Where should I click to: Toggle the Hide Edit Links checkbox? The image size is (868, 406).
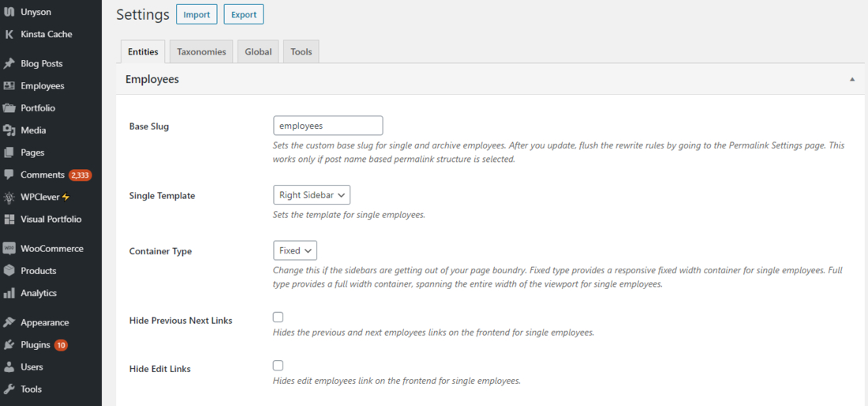pos(278,365)
